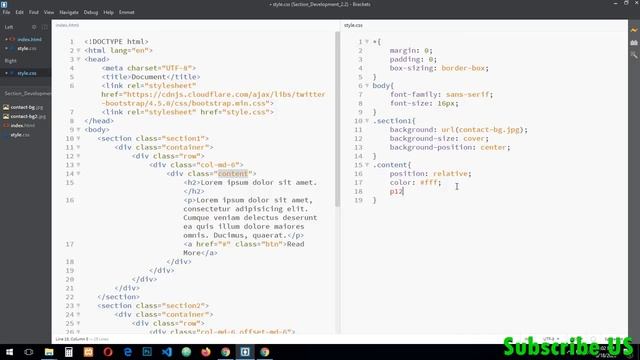Select style.css in Right working files
640x360 pixels.
tap(27, 73)
